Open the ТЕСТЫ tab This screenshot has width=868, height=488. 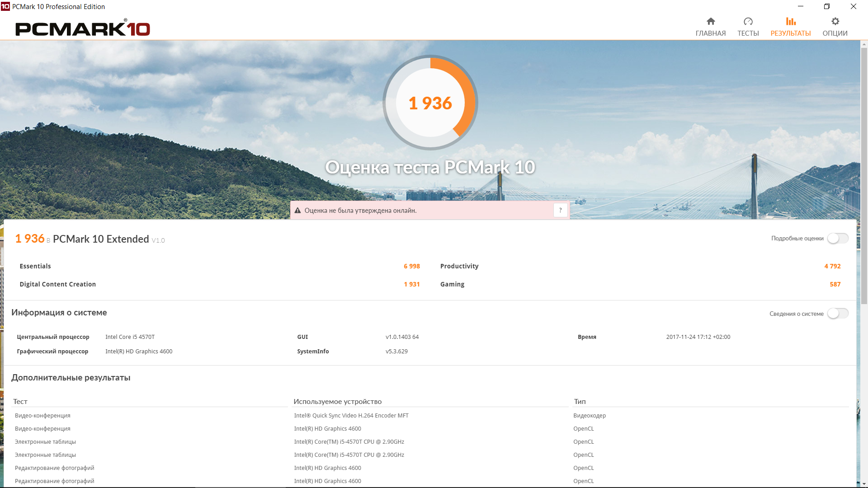pos(748,27)
